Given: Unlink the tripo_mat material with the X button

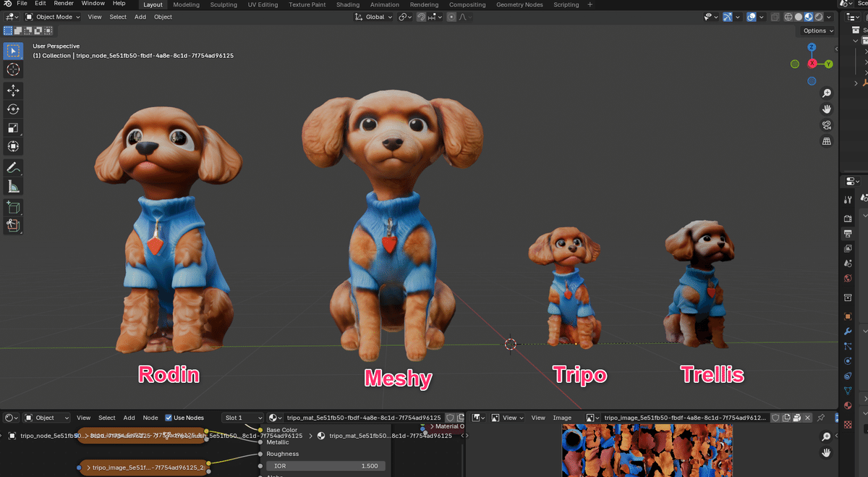Looking at the screenshot, I should click(x=807, y=418).
